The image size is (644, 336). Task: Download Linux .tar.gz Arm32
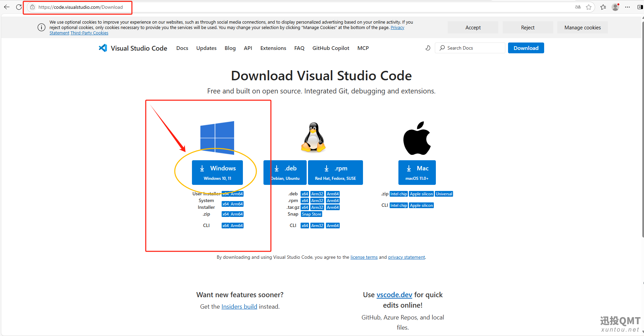317,207
